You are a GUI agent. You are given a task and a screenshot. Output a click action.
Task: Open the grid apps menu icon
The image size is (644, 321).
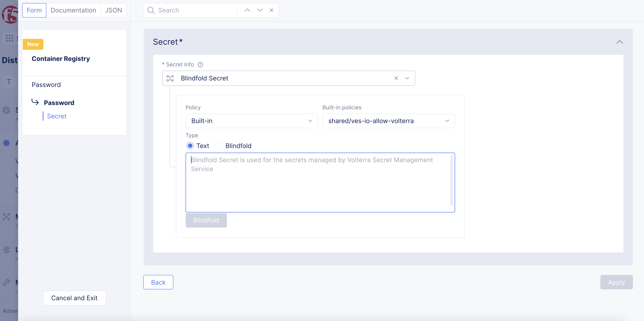(x=9, y=38)
